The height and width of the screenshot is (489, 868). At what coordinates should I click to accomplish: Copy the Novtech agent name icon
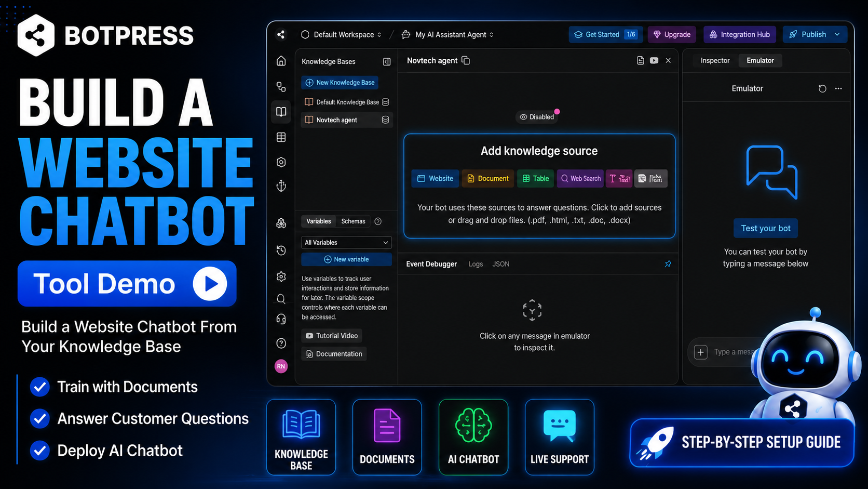pyautogui.click(x=466, y=61)
